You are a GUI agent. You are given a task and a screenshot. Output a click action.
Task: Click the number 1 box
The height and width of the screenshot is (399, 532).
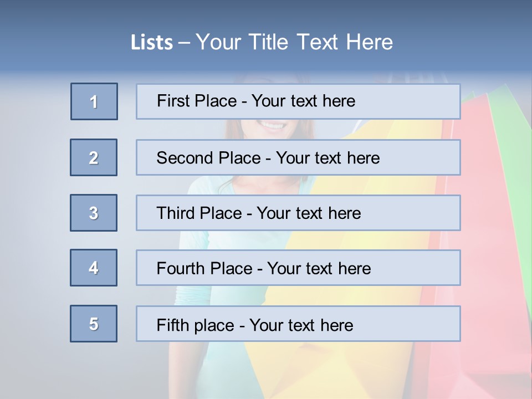tap(94, 101)
